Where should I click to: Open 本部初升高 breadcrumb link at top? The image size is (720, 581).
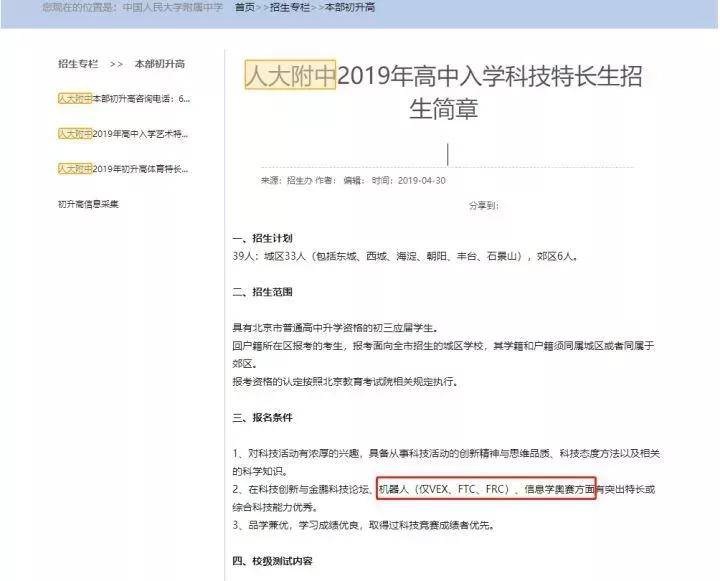[350, 7]
